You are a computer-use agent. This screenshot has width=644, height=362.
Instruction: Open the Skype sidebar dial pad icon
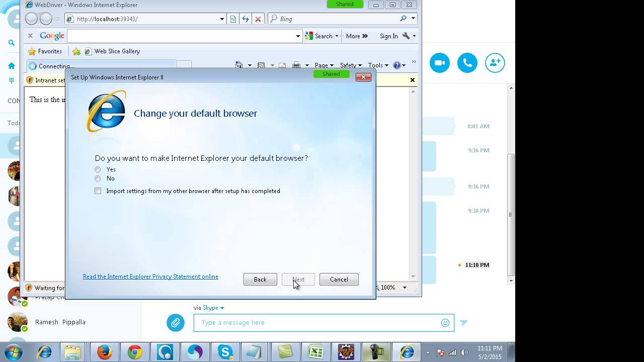(x=12, y=80)
